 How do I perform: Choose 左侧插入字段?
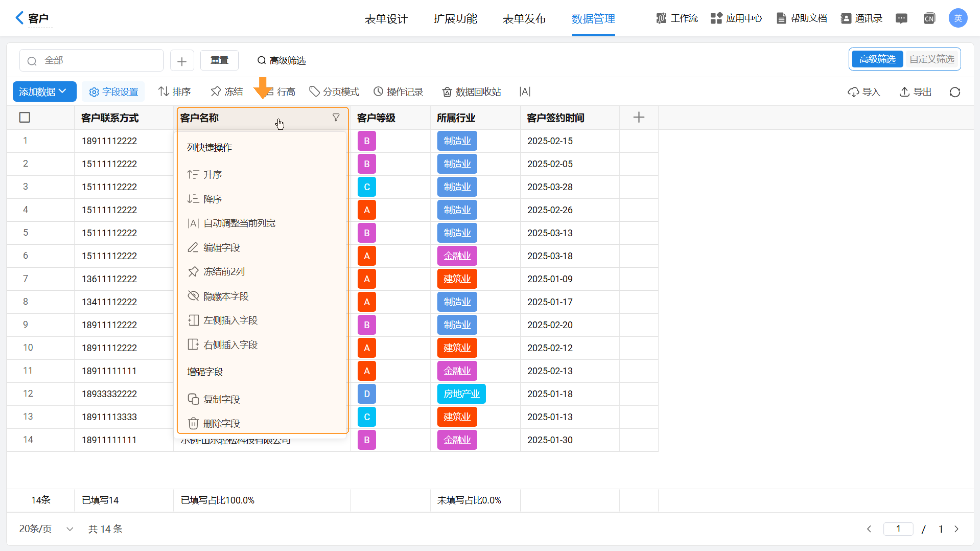(x=223, y=320)
